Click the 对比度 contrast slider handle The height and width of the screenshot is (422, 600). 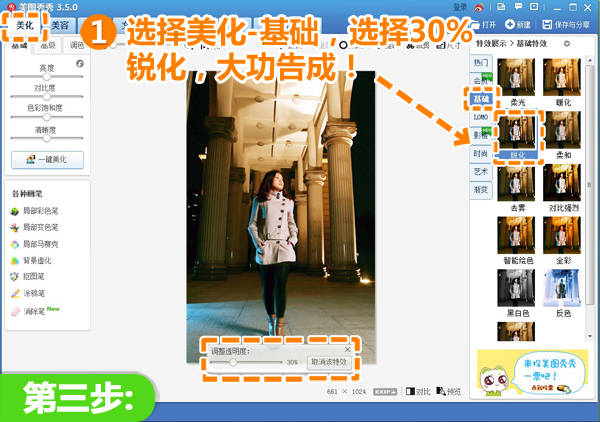(x=47, y=96)
